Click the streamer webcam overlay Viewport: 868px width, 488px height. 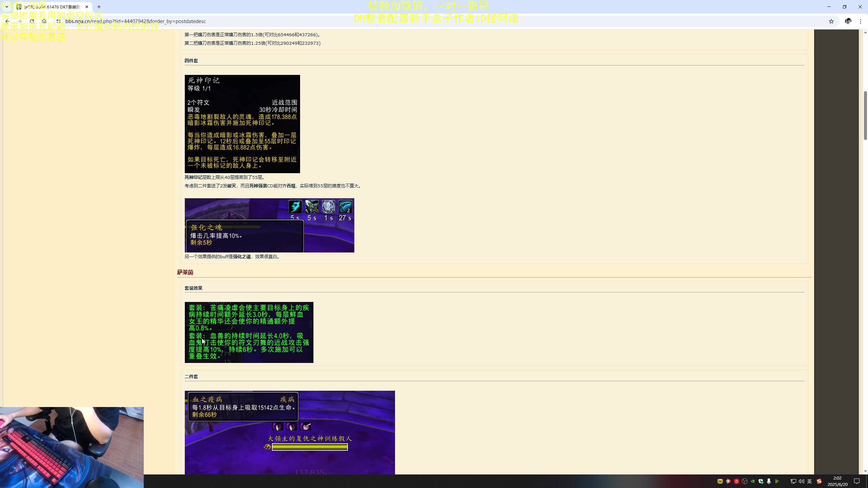click(72, 447)
